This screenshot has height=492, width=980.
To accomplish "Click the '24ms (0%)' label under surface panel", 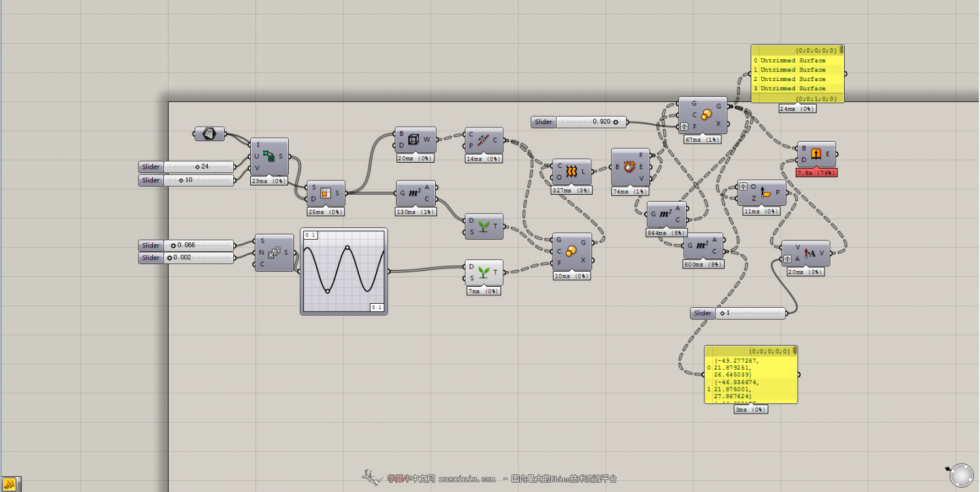I will tap(798, 108).
